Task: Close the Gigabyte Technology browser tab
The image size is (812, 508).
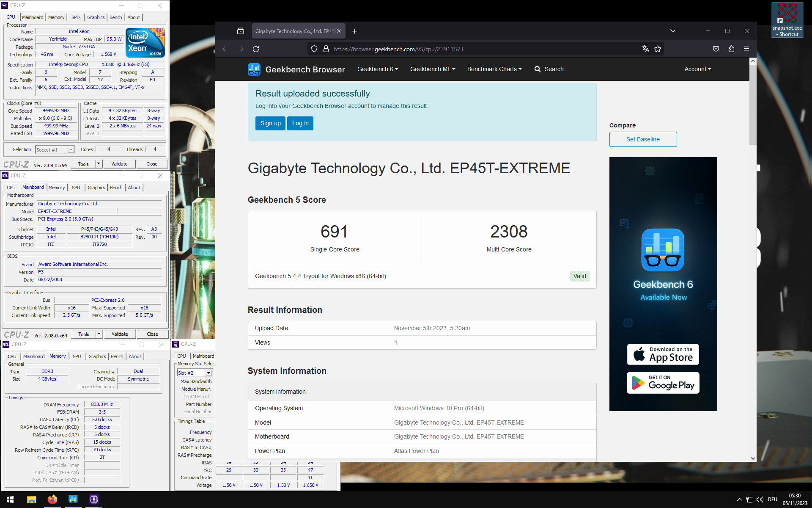Action: point(339,31)
